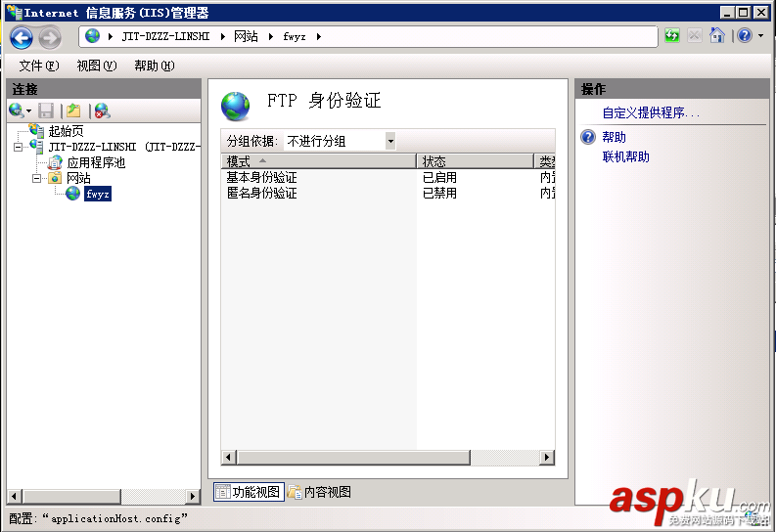Click 联机帮助 link
Screen dimensions: 776x532
click(626, 156)
